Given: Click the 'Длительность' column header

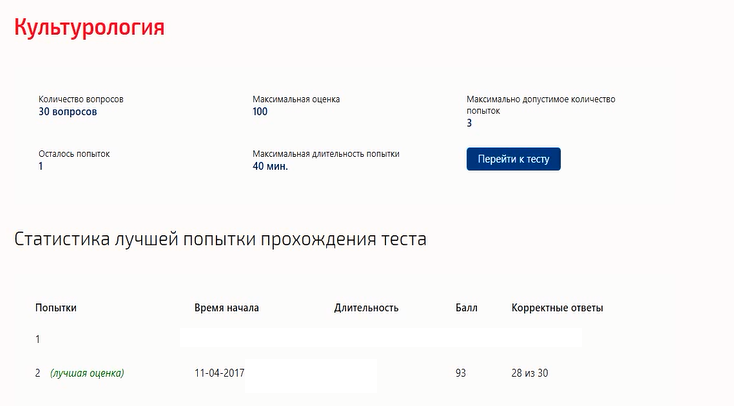Looking at the screenshot, I should [366, 308].
